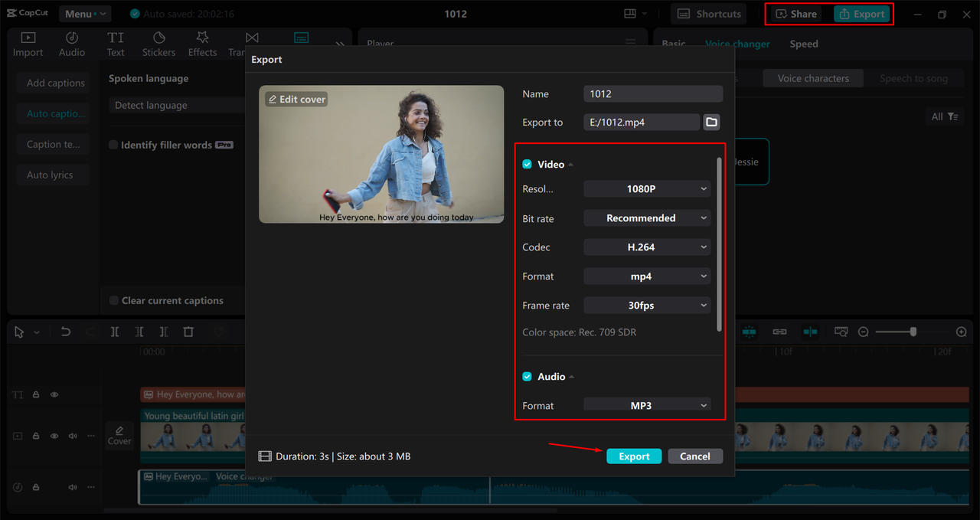Open the audio Format MP3 dropdown
This screenshot has height=520, width=980.
click(x=647, y=405)
